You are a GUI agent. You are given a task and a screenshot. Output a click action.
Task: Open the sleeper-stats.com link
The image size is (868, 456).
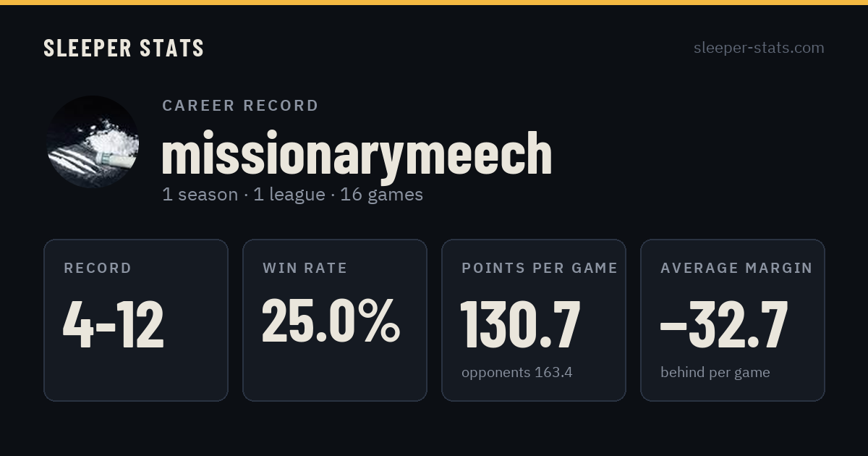tap(759, 48)
